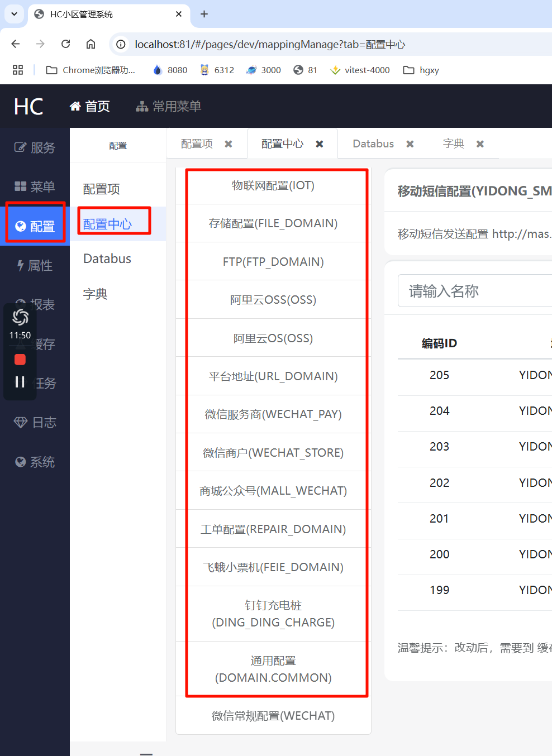Click the recorder logo icon above 11:50
The width and height of the screenshot is (552, 756).
20,317
